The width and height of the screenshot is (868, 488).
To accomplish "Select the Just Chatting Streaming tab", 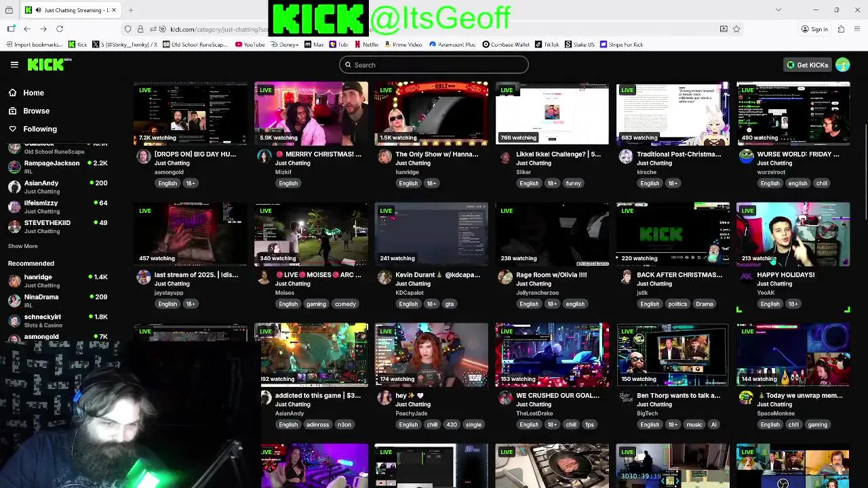I will click(71, 10).
